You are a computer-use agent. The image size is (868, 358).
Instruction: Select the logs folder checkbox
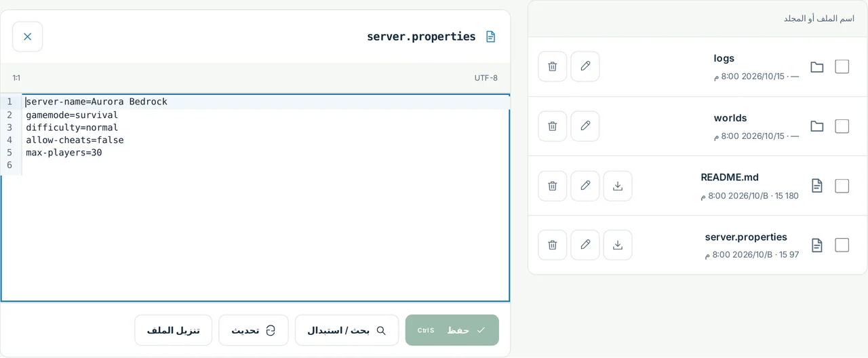pyautogui.click(x=842, y=66)
